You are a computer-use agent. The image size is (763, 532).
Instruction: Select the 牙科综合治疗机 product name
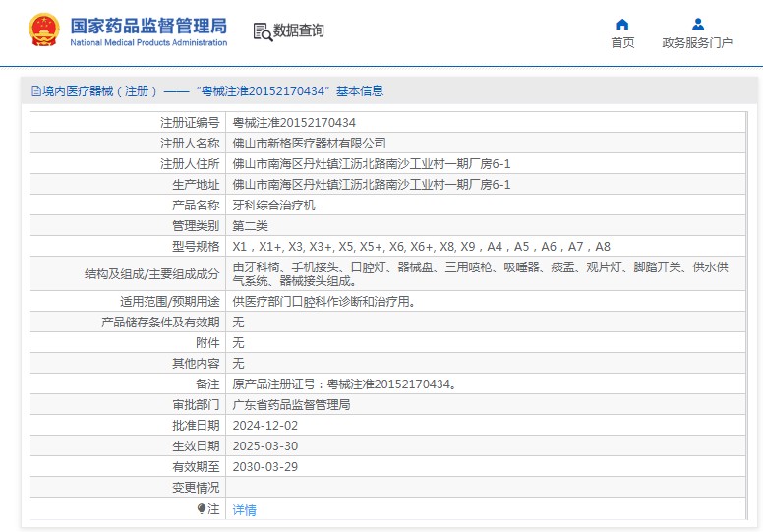273,206
